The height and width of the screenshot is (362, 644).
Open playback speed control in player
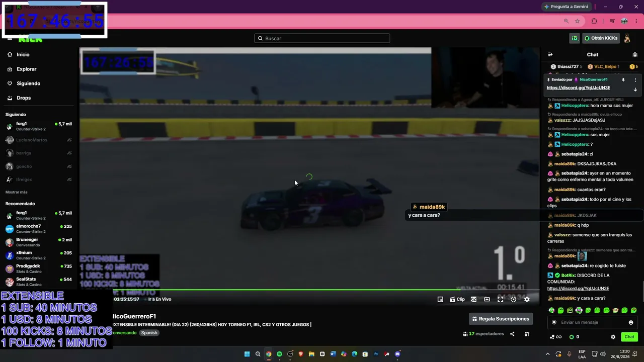pos(513,299)
